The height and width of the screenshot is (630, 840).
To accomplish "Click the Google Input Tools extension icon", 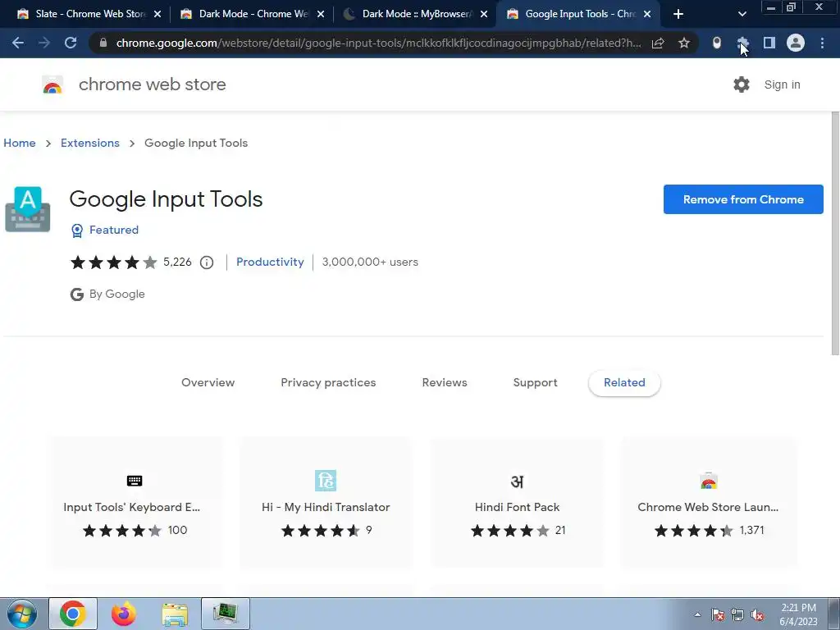I will [x=28, y=209].
